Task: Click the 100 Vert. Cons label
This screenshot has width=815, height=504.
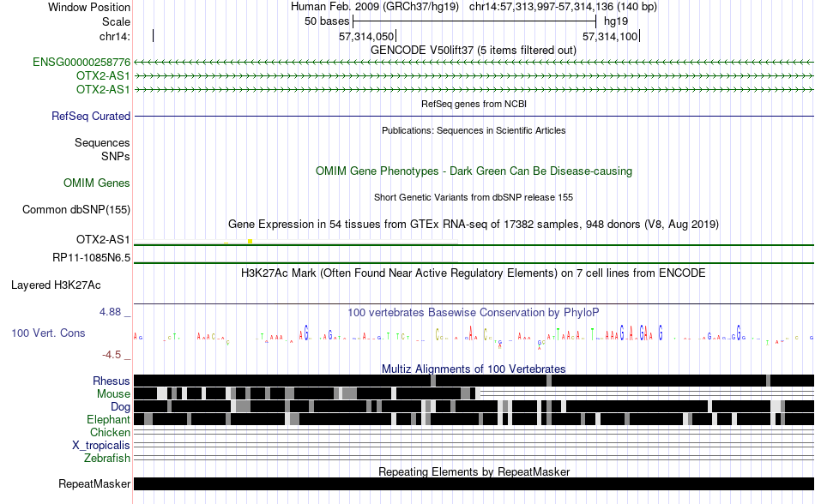Action: coord(48,333)
